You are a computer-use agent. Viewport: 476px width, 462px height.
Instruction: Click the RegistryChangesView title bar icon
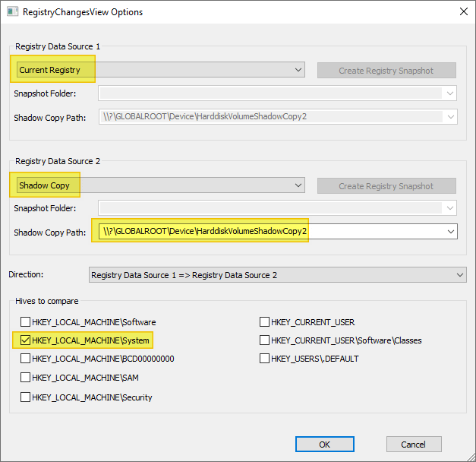12,12
